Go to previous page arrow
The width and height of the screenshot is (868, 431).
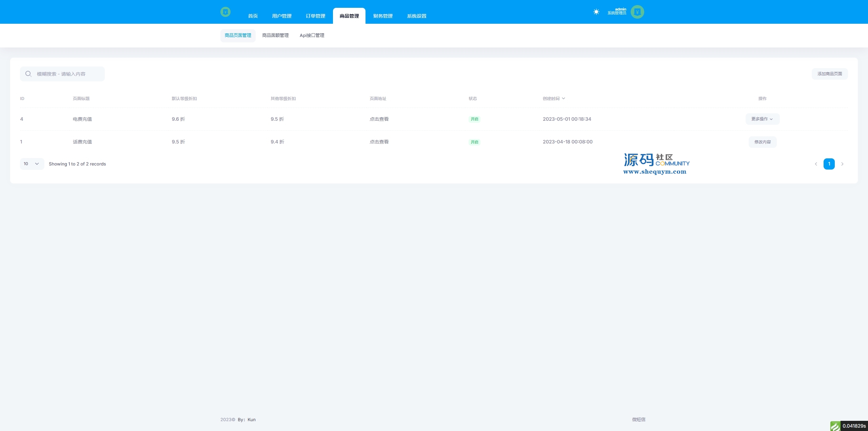816,164
